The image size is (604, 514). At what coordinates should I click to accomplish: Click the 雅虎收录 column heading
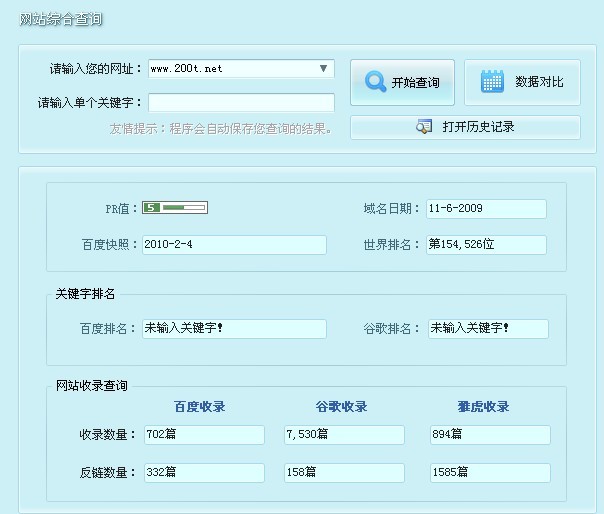pyautogui.click(x=483, y=406)
